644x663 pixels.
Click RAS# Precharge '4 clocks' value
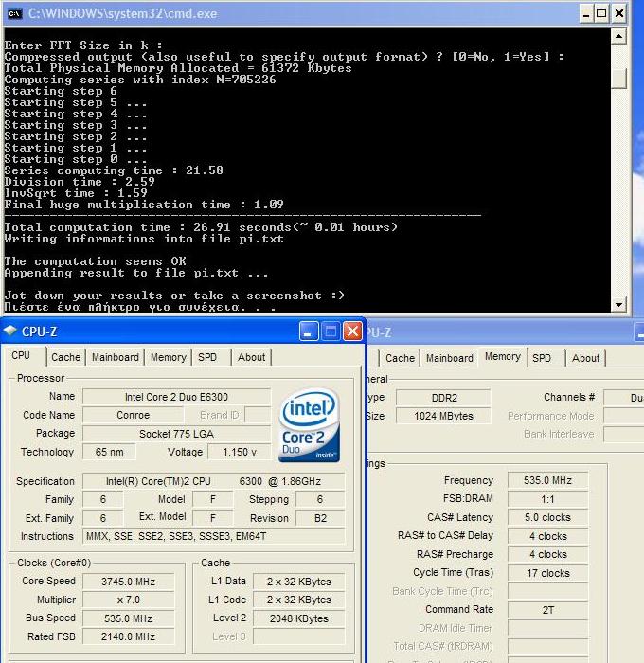tap(547, 554)
